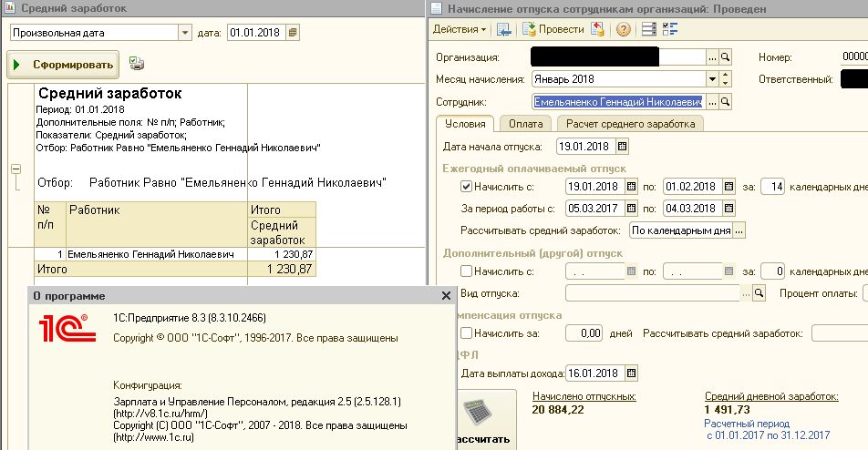868x450 pixels.
Task: Open calendar for Дата выплаты дохода
Action: click(631, 373)
